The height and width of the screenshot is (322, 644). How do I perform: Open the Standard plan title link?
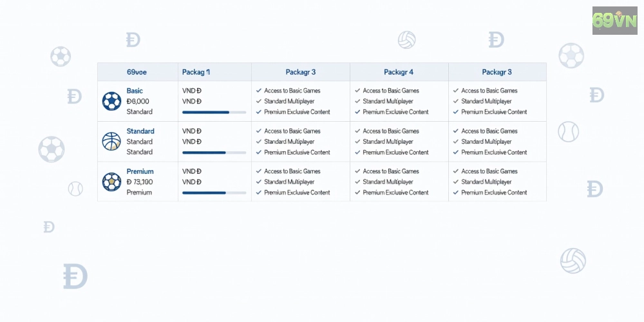pos(140,131)
